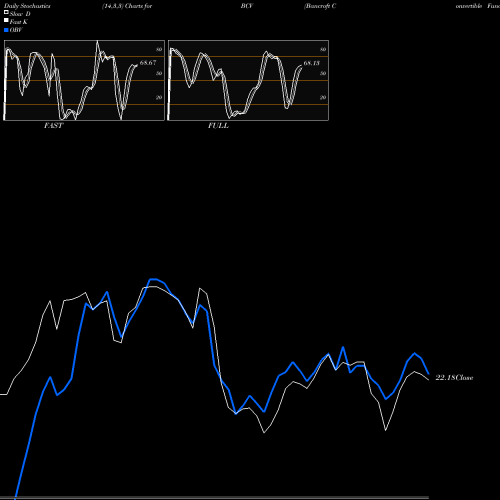Click the 'FAST' chart caption

[53, 126]
